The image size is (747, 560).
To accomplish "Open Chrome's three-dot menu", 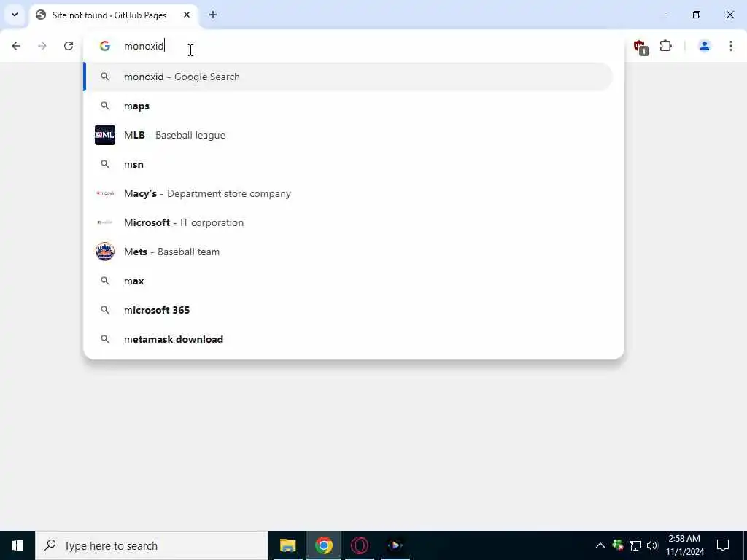I will pyautogui.click(x=731, y=46).
